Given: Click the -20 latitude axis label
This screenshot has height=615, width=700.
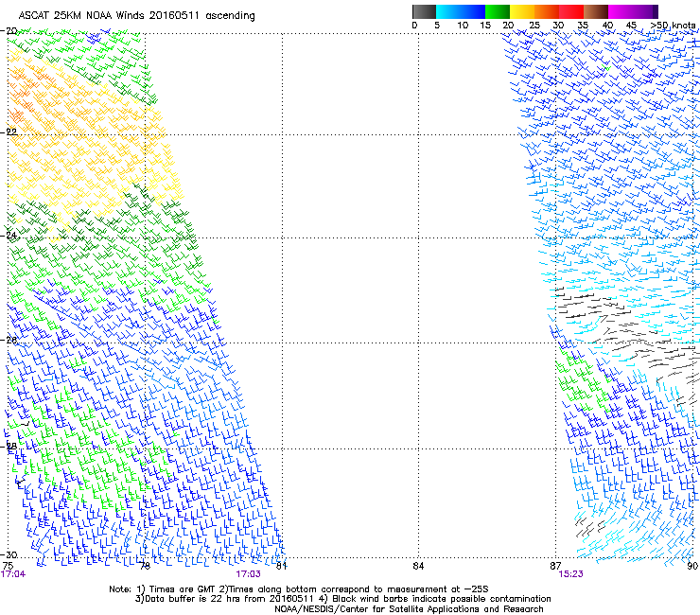Looking at the screenshot, I should coord(9,31).
